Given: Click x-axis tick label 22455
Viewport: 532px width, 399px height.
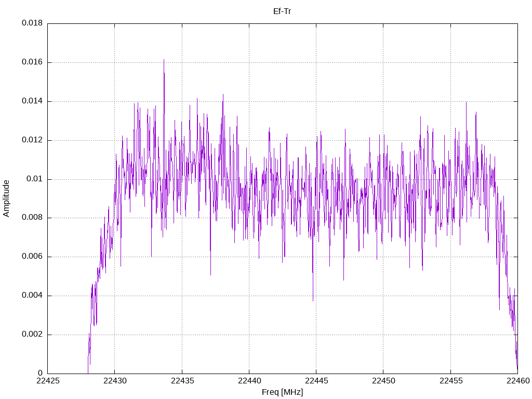Looking at the screenshot, I should [451, 381].
